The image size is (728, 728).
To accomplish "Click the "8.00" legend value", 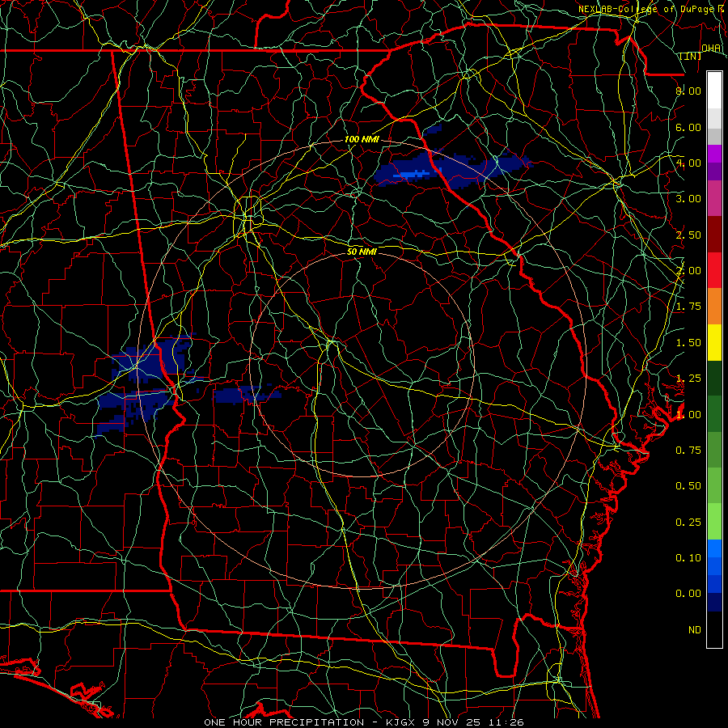I will 688,91.
